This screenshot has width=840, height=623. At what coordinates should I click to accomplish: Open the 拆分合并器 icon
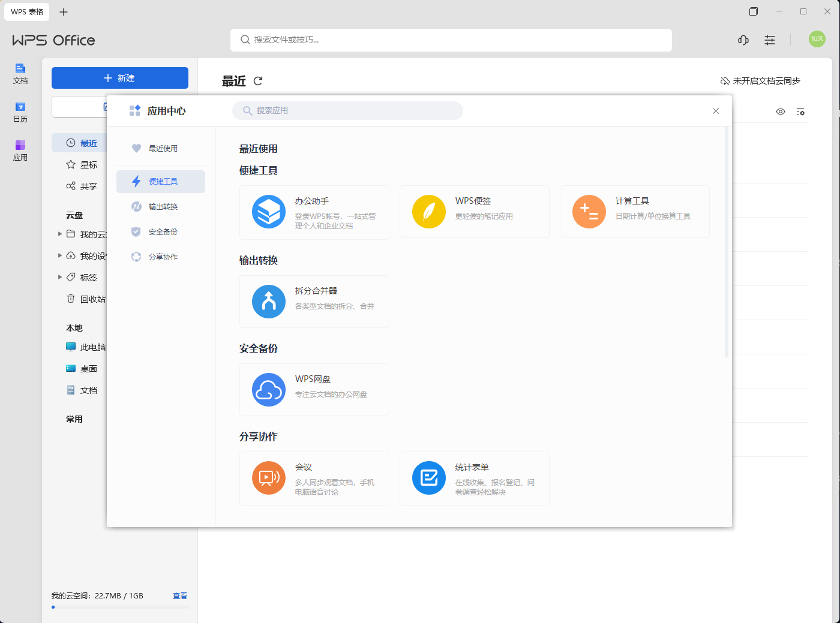tap(269, 302)
